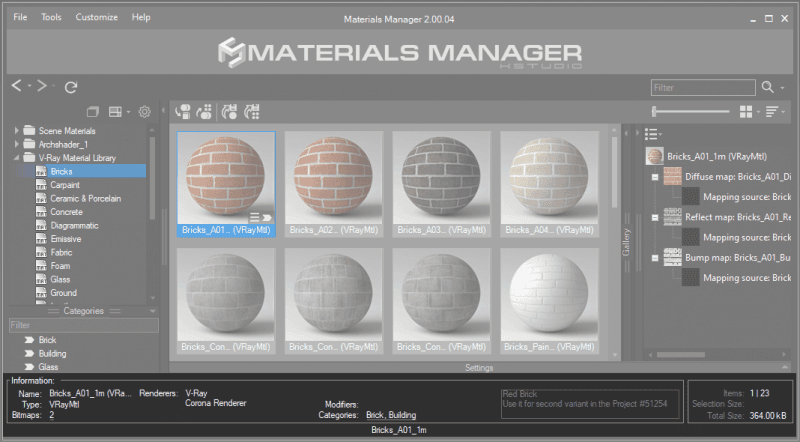Viewport: 800px width, 442px height.
Task: Click the Building link in Information categories
Action: pyautogui.click(x=402, y=415)
